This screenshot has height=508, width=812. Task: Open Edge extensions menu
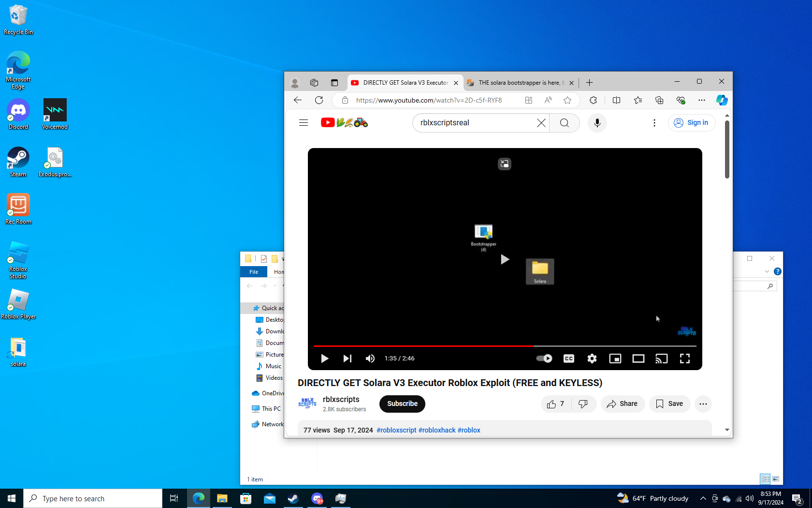[593, 100]
